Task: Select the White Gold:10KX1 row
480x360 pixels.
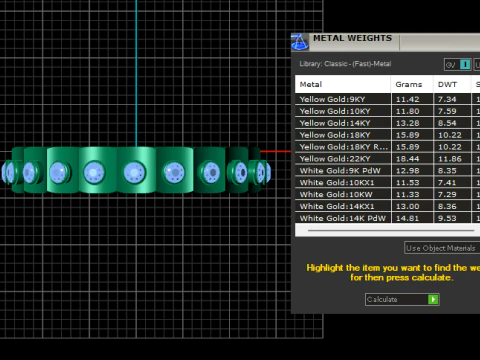Action: [387, 183]
